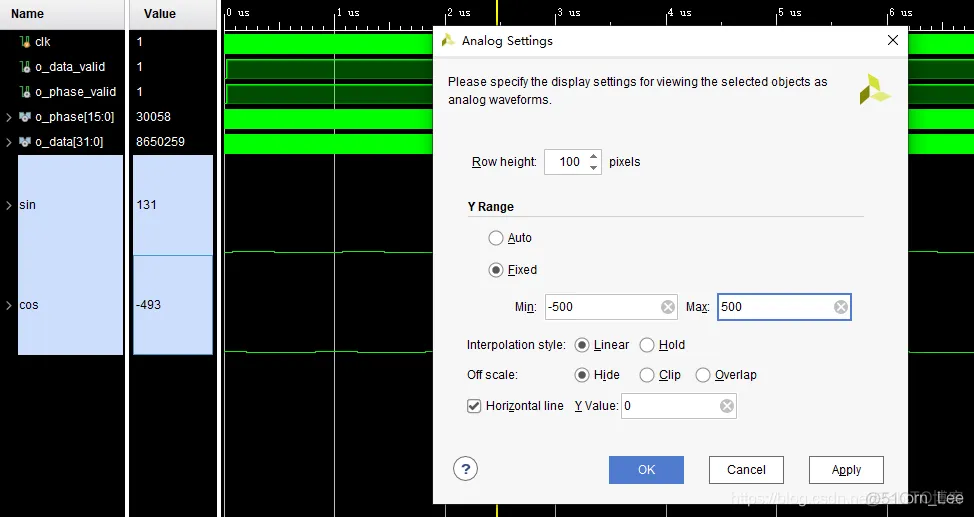This screenshot has width=974, height=517.
Task: Clear the Max value field with its X icon
Action: pyautogui.click(x=840, y=307)
